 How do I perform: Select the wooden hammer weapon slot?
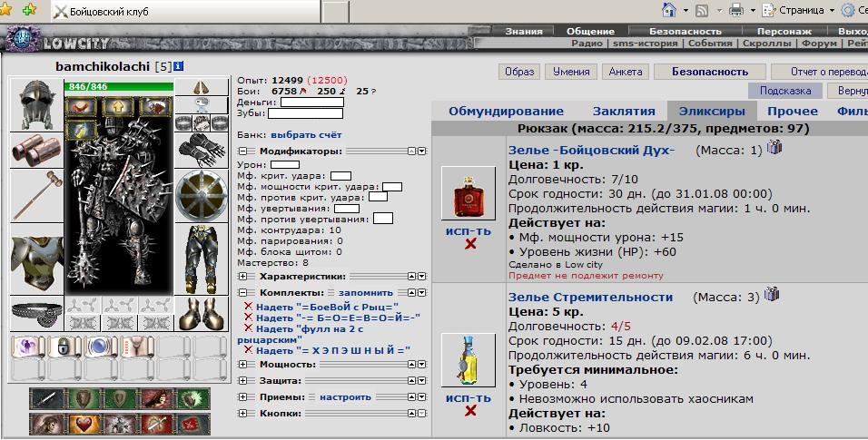point(36,195)
